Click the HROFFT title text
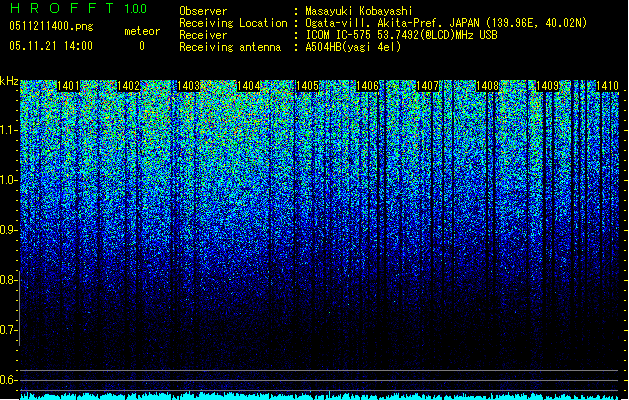 (62, 8)
